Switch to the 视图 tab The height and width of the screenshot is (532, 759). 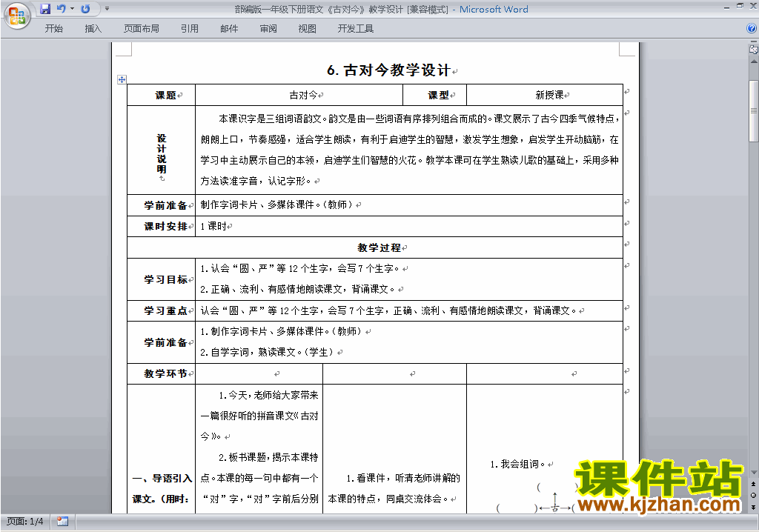pos(307,29)
